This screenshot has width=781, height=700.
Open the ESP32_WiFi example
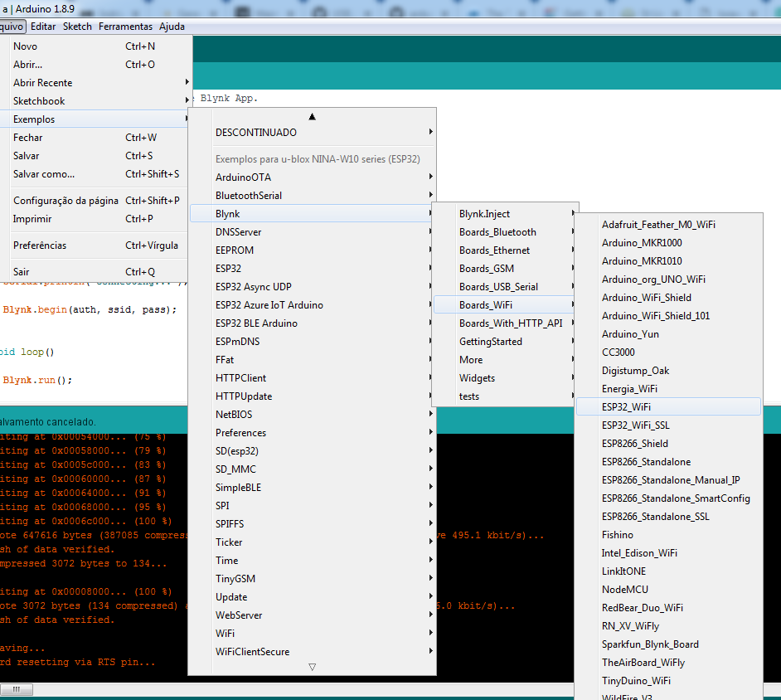click(668, 407)
